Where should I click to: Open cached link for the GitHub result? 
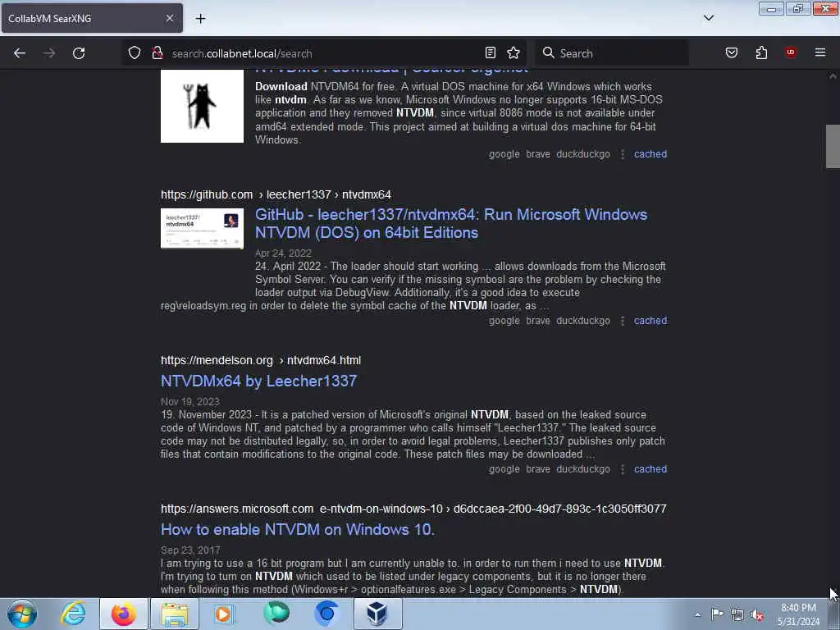click(651, 321)
